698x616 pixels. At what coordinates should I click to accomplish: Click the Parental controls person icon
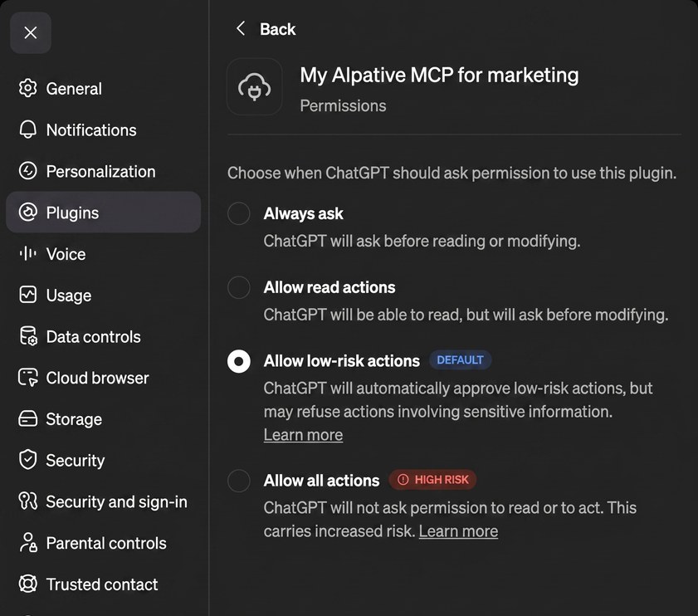28,542
